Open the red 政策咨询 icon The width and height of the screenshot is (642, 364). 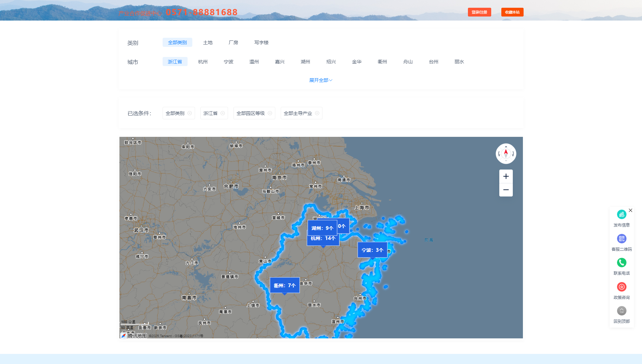[x=621, y=287]
